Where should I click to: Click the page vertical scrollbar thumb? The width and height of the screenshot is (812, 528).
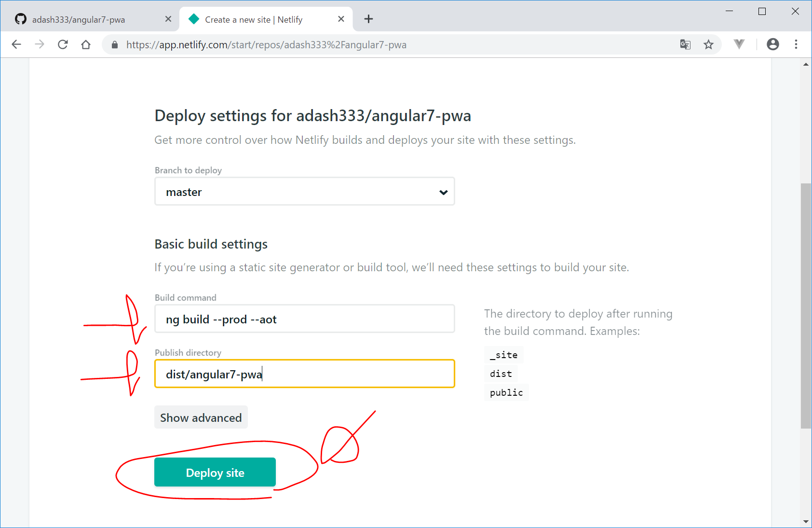pos(806,305)
